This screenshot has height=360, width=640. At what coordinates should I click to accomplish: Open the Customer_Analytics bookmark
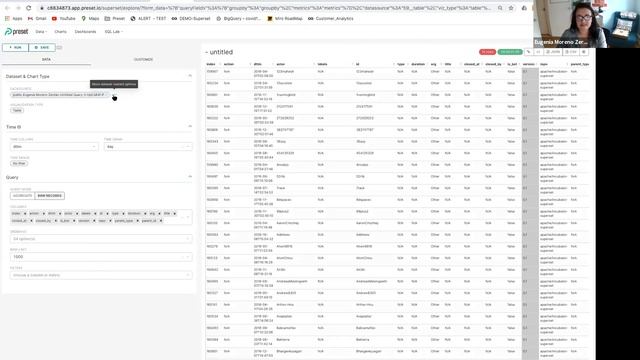[331, 18]
